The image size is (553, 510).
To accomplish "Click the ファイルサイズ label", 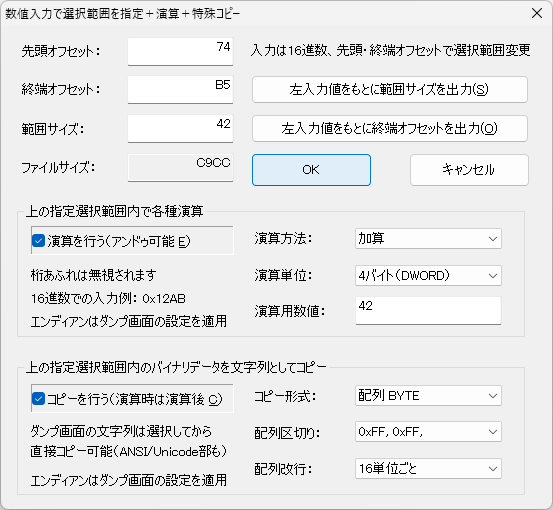I will (x=58, y=168).
